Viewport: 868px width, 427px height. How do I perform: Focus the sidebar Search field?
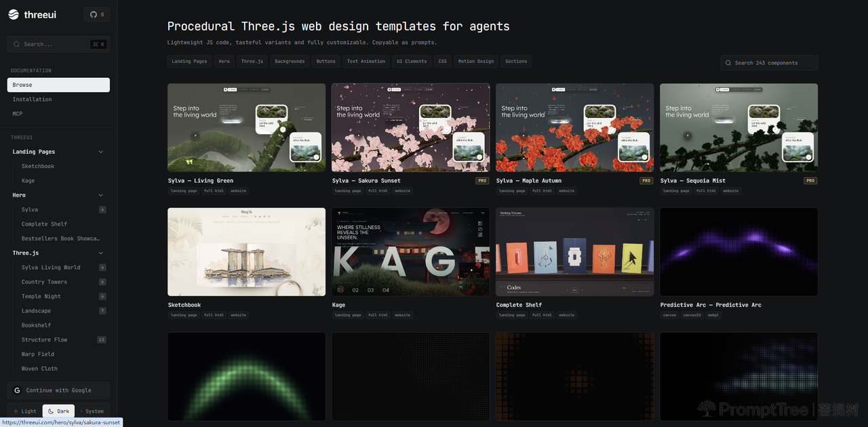(58, 44)
